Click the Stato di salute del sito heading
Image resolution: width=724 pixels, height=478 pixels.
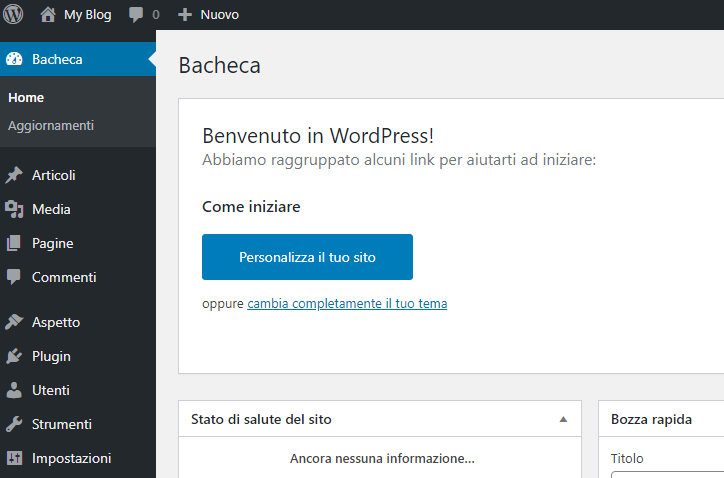point(261,419)
